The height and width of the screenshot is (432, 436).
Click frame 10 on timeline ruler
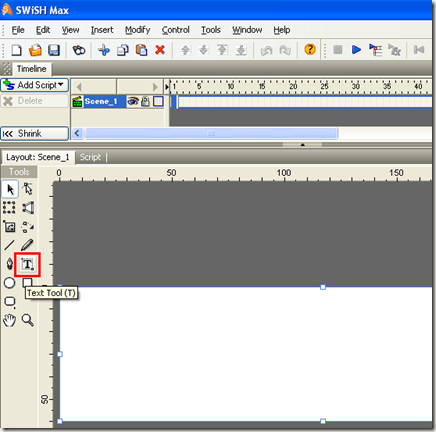click(x=230, y=86)
